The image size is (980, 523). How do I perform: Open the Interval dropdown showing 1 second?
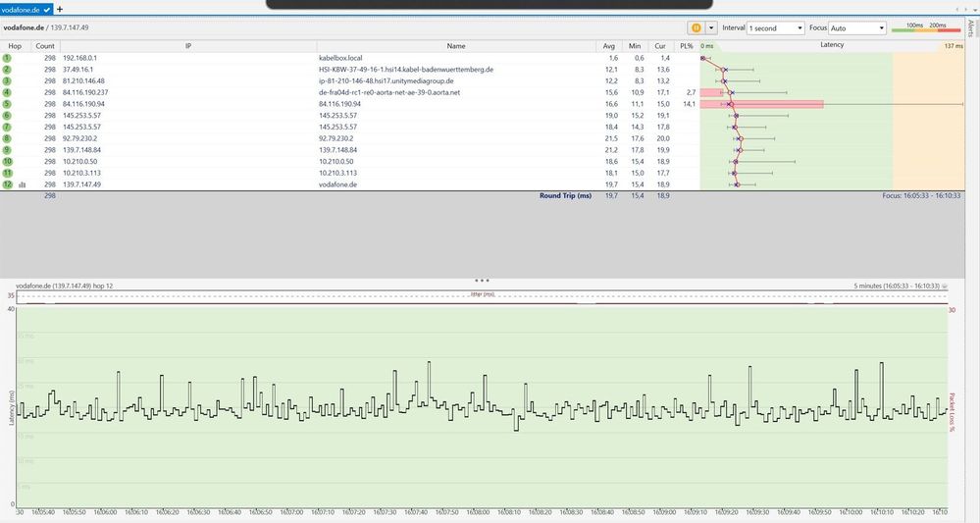[x=776, y=28]
